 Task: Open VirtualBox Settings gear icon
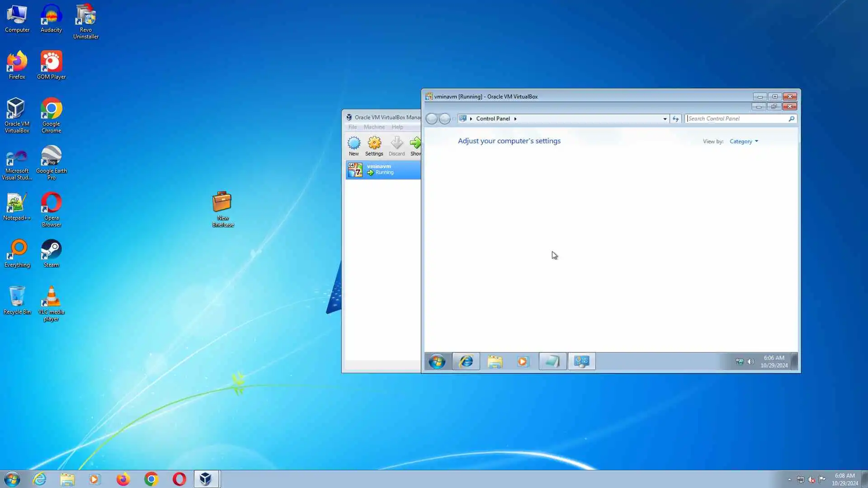click(x=374, y=144)
